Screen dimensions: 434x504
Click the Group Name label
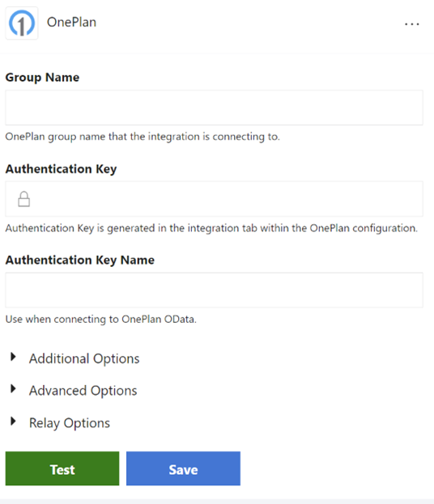(42, 78)
